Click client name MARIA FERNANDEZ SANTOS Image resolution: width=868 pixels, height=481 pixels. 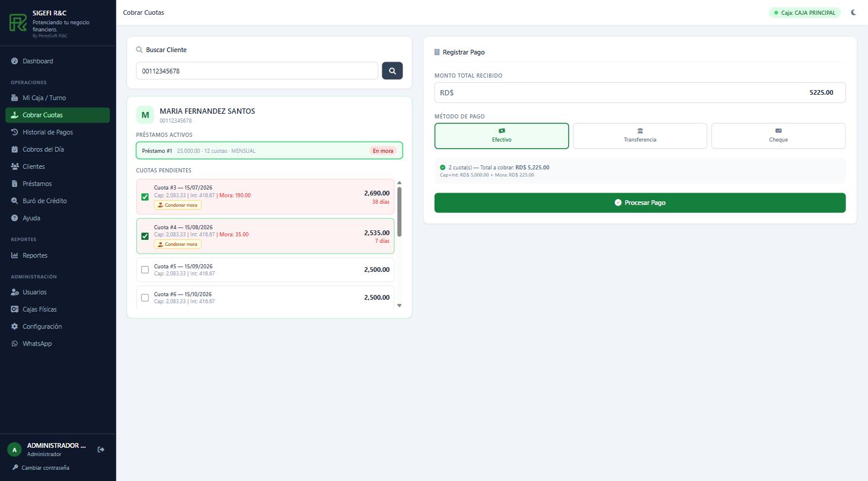[207, 111]
